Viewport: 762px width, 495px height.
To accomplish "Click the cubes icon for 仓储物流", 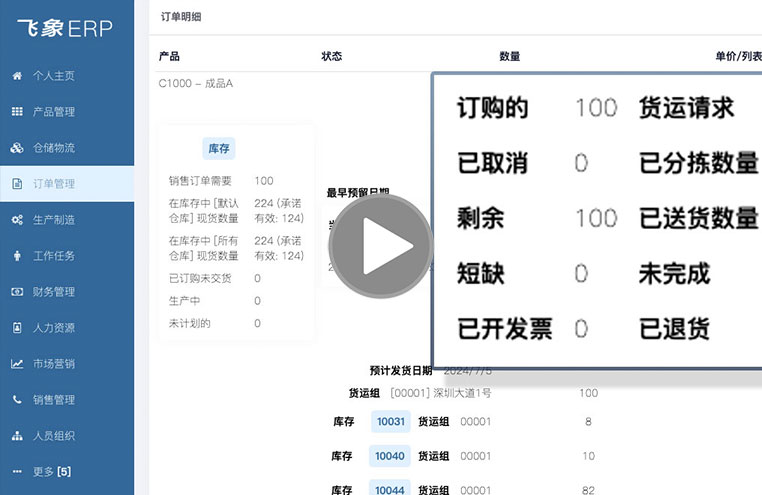I will click(x=17, y=148).
